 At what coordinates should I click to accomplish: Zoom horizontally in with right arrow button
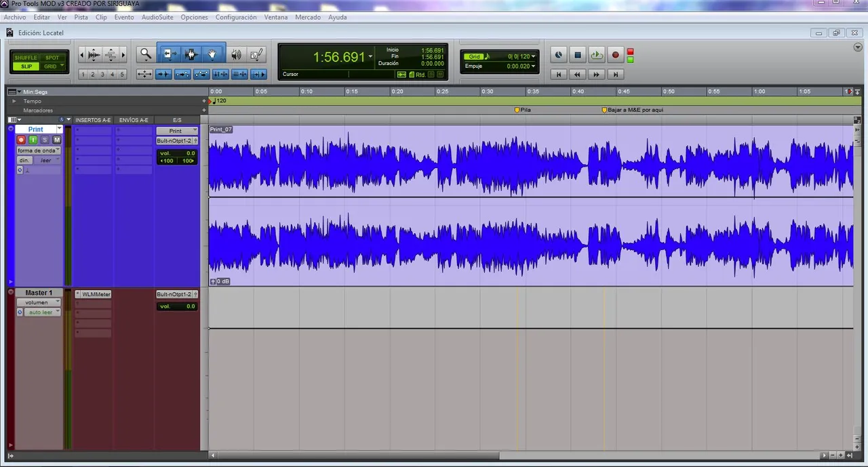click(123, 54)
